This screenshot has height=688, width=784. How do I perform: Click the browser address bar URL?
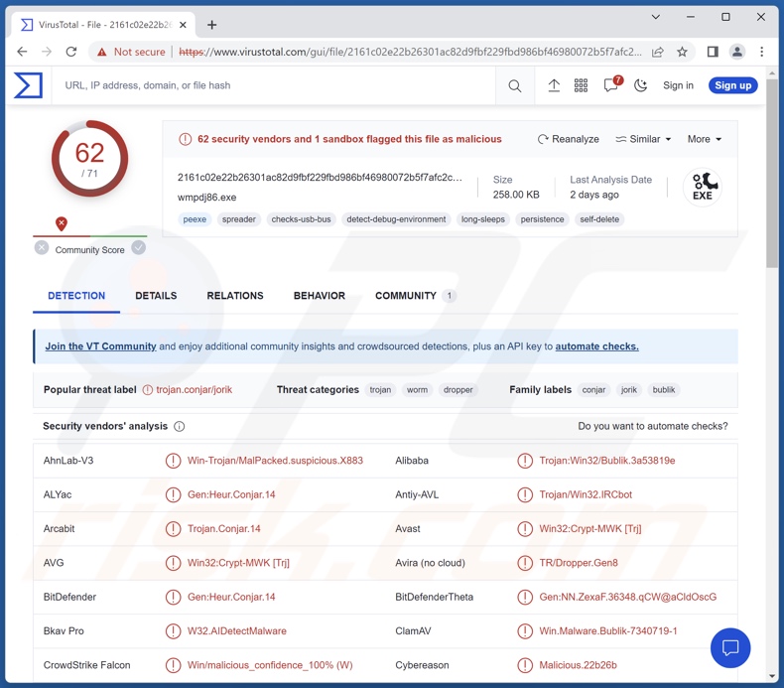(411, 52)
